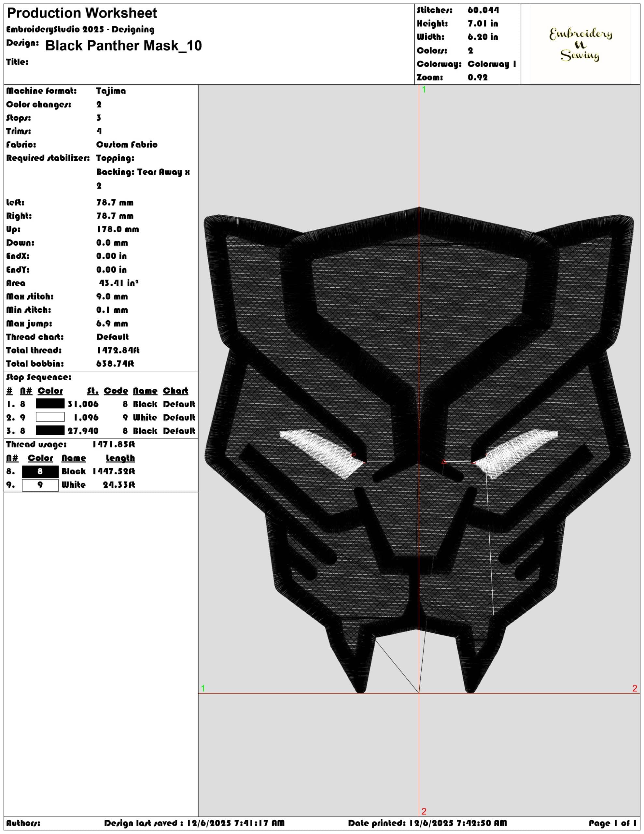Viewport: 644px width, 834px height.
Task: Click the "Color changes:" label
Action: [x=38, y=104]
